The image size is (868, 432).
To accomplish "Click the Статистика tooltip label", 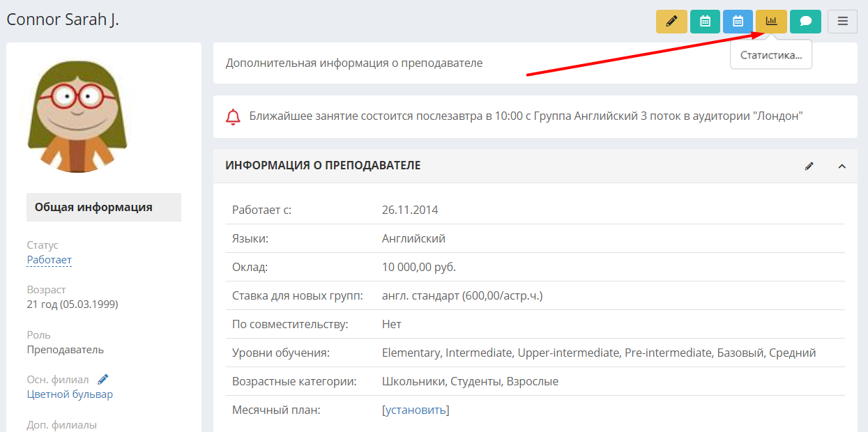I will [771, 55].
